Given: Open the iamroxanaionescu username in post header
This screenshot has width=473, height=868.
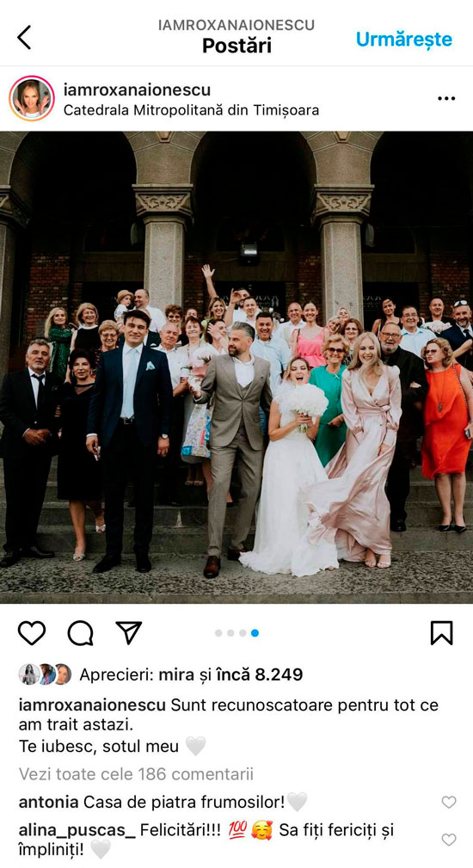Looking at the screenshot, I should tap(137, 89).
